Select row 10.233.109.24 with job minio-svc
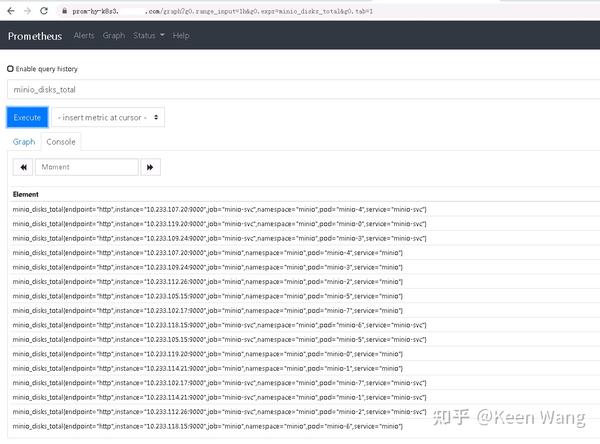The height and width of the screenshot is (444, 600). (x=306, y=238)
